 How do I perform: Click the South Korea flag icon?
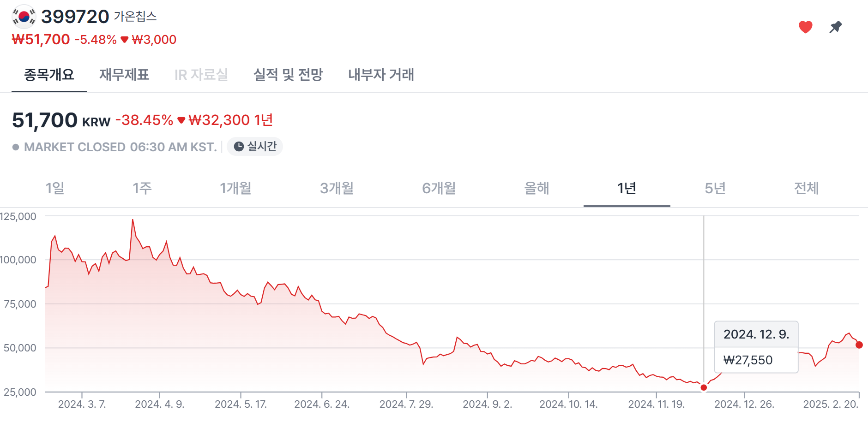(24, 17)
